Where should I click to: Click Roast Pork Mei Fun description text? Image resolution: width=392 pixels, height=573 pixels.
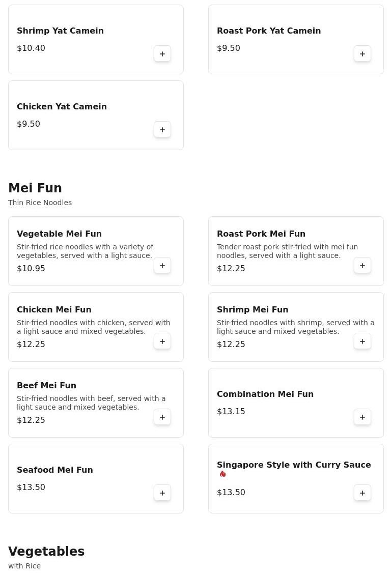click(287, 251)
